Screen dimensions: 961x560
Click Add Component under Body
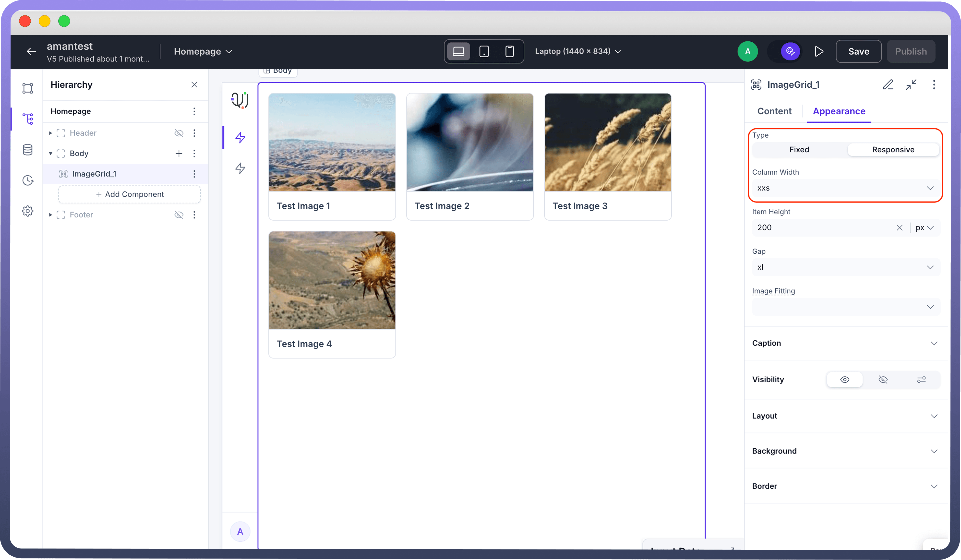point(130,194)
